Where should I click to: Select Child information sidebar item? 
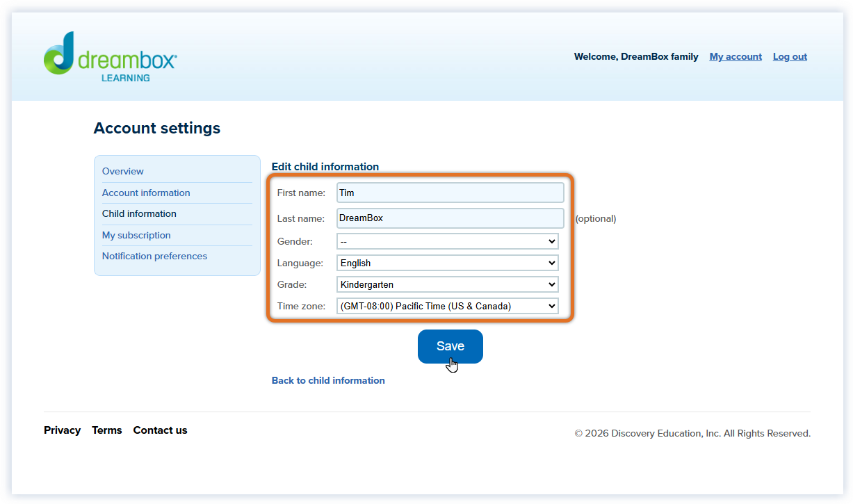(x=139, y=213)
